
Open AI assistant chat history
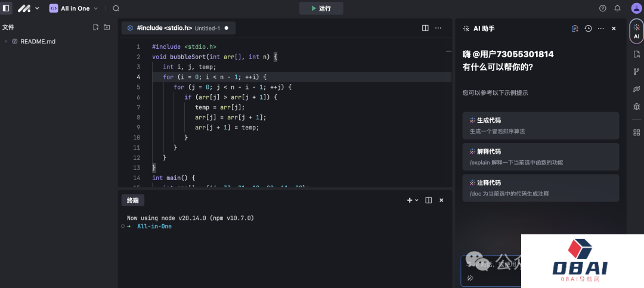click(588, 29)
